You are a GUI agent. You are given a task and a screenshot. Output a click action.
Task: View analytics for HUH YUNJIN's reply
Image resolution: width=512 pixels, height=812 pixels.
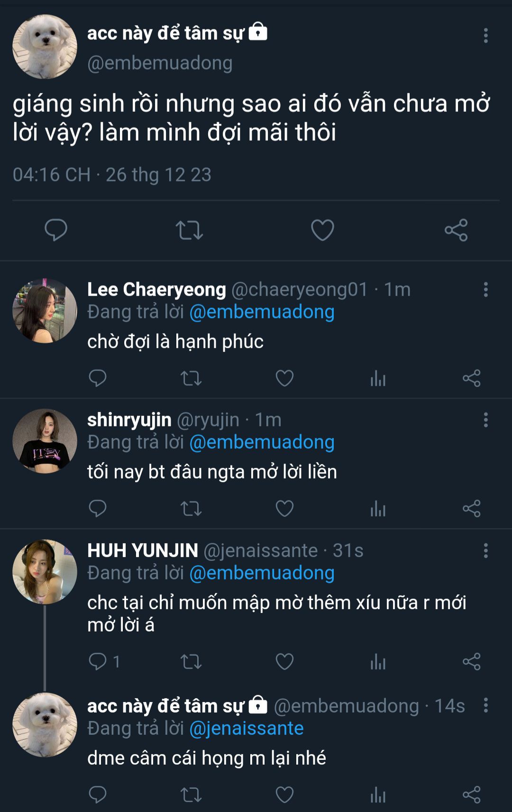click(378, 661)
